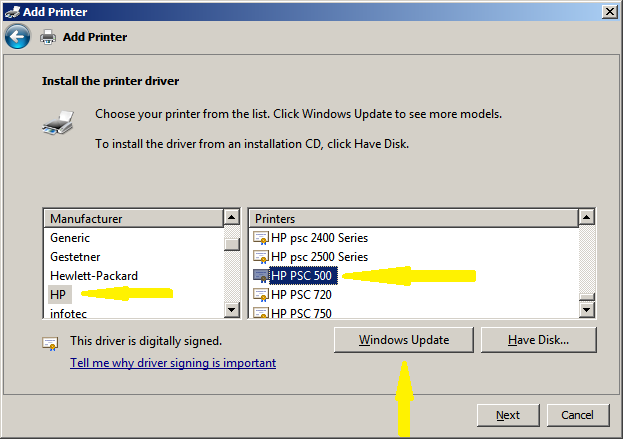Click Next to continue

tap(508, 415)
